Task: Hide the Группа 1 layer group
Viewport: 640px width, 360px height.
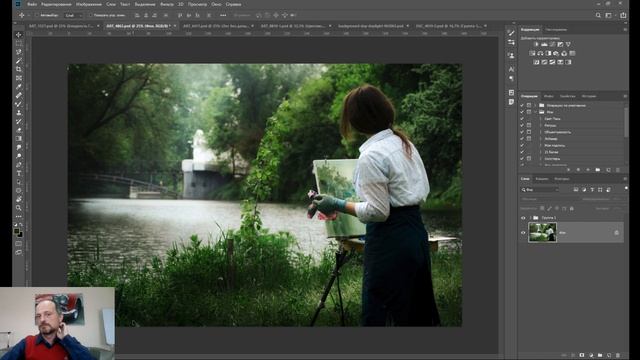Action: [x=523, y=218]
